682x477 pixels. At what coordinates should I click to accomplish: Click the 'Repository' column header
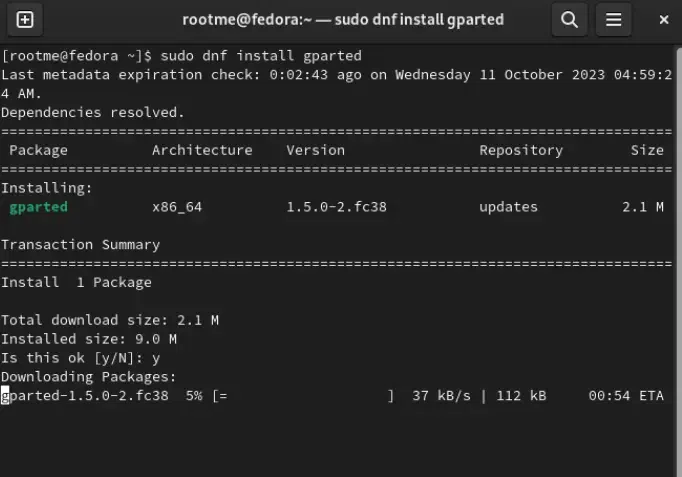coord(521,150)
